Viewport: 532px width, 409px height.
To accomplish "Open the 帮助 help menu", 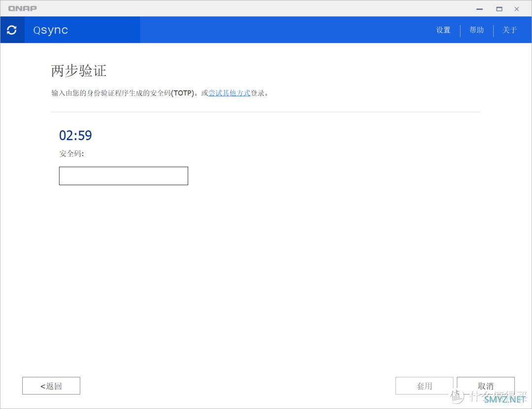I will tap(476, 30).
